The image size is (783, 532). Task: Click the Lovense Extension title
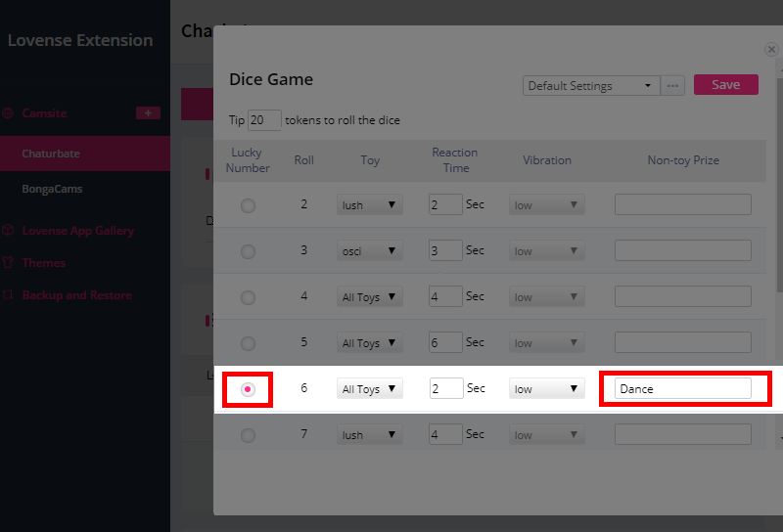click(80, 40)
